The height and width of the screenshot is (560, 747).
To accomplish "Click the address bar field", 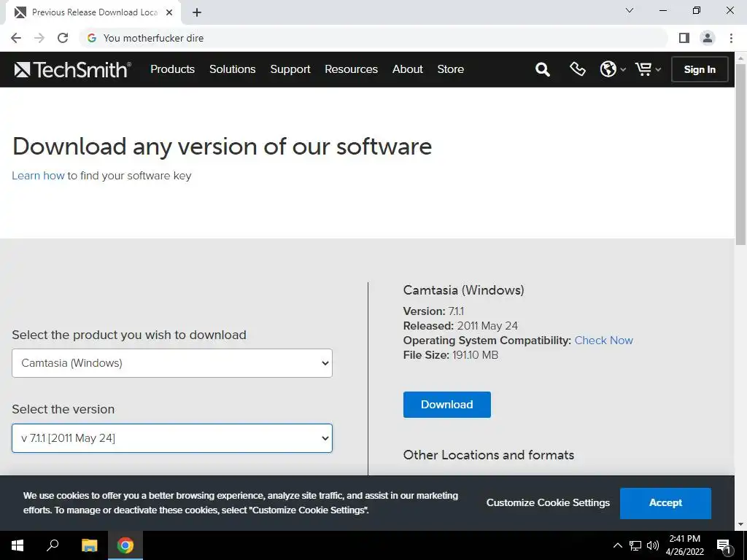I will 374,38.
